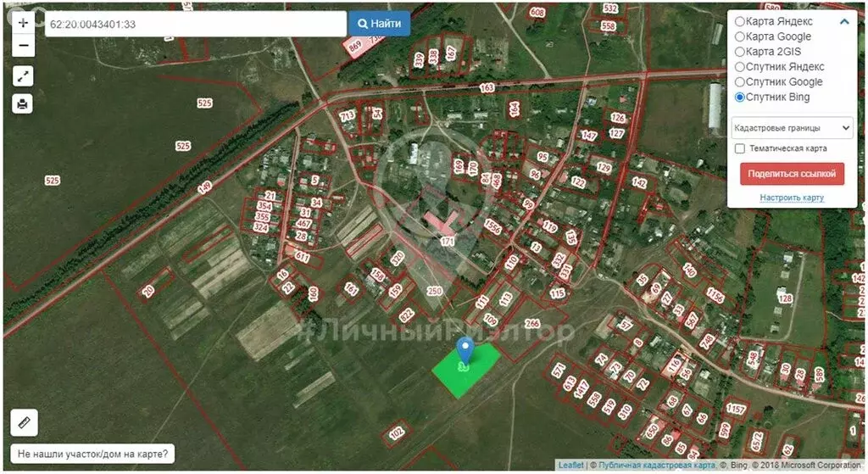Click the blue location marker pin
868x474 pixels.
465,349
